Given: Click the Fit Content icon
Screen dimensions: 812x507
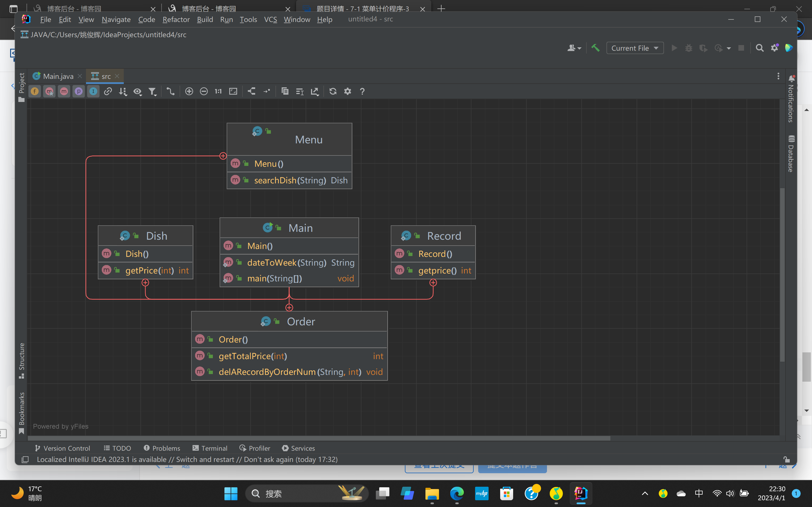Looking at the screenshot, I should coord(233,91).
